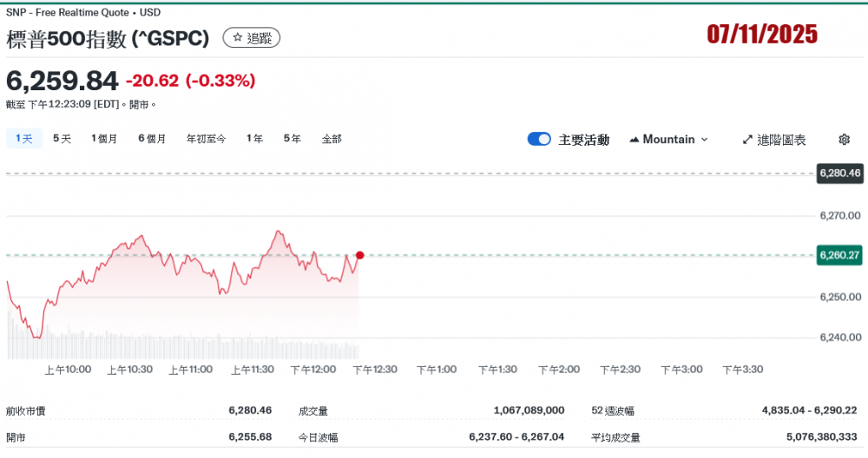The width and height of the screenshot is (868, 458).
Task: Choose the 1個月 time range
Action: (x=104, y=139)
